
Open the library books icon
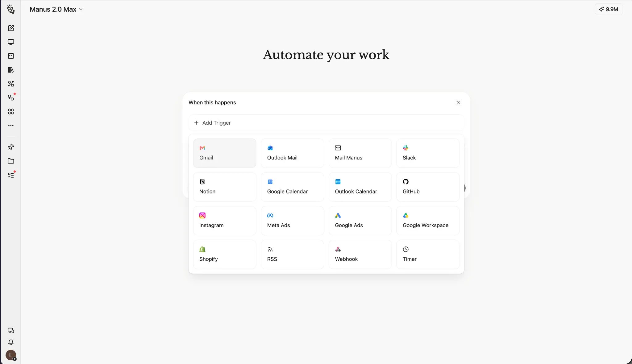[11, 70]
